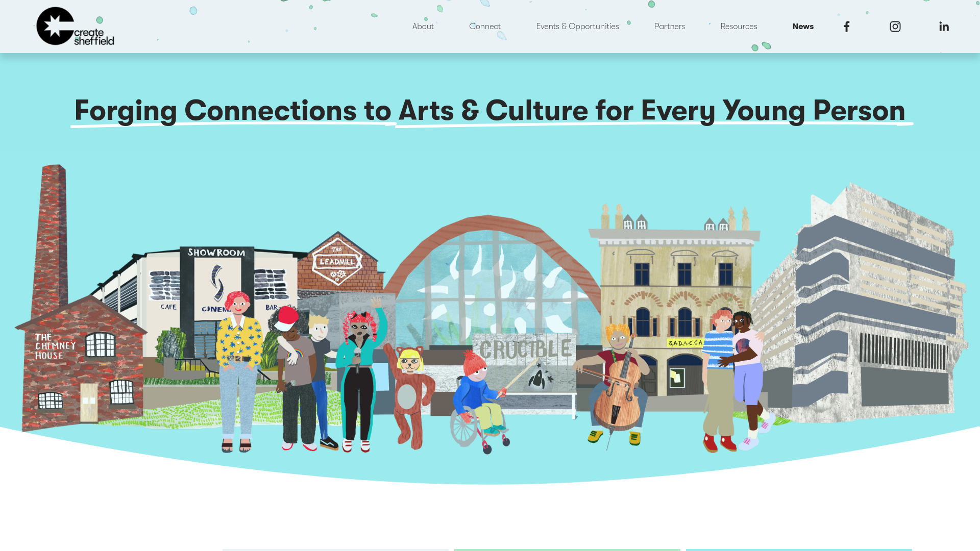This screenshot has height=551, width=980.
Task: Click the Forging Connections headline
Action: [x=490, y=111]
